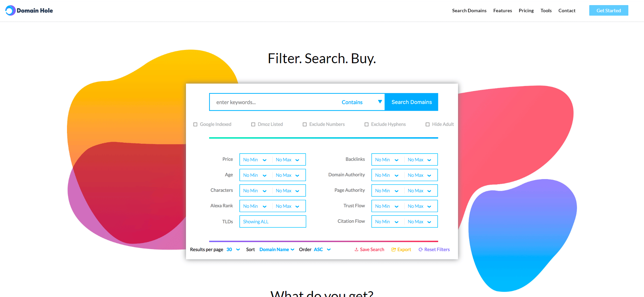644x297 pixels.
Task: Open Search Domains in the nav bar
Action: [x=469, y=11]
